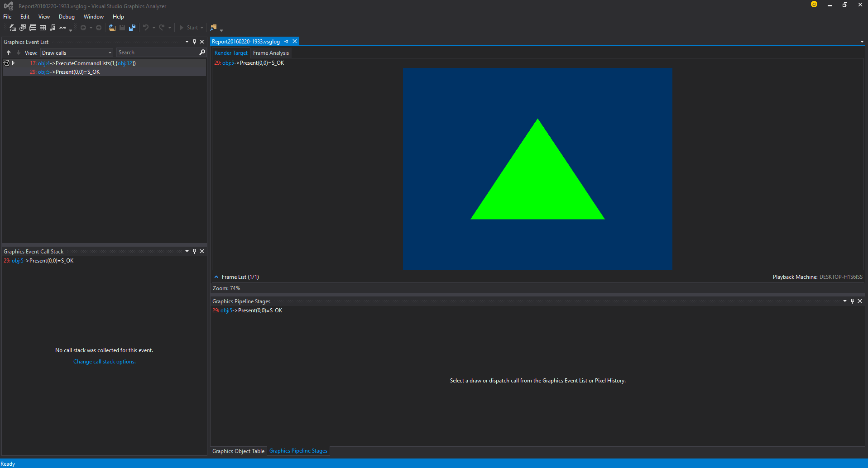Open the Draw calls view dropdown

110,53
